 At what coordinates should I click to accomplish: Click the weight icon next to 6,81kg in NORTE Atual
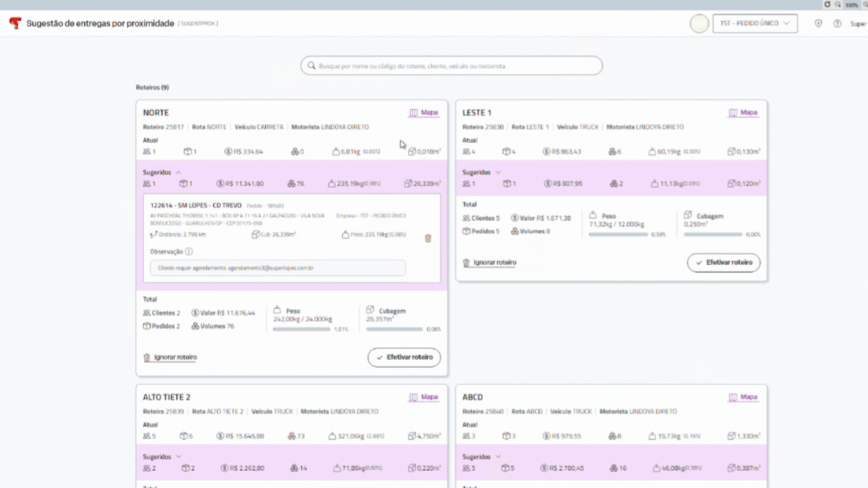(x=335, y=151)
